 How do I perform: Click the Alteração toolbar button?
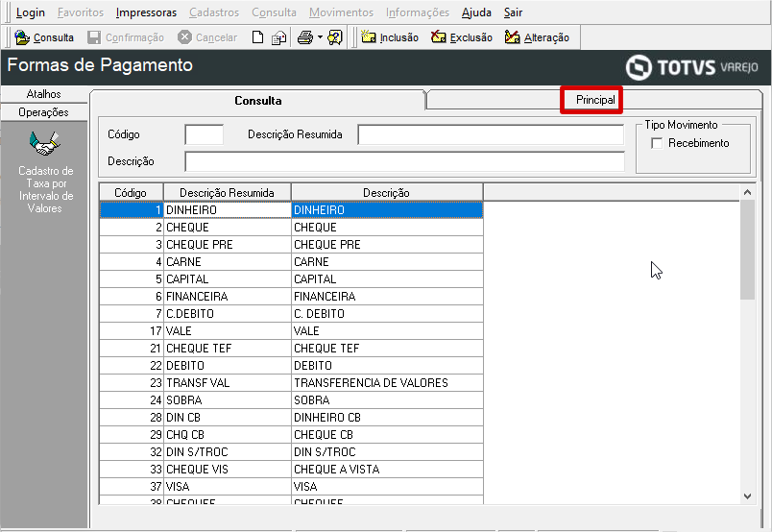point(537,37)
